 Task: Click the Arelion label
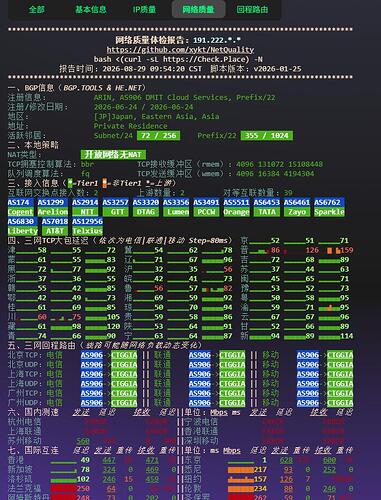(x=53, y=212)
